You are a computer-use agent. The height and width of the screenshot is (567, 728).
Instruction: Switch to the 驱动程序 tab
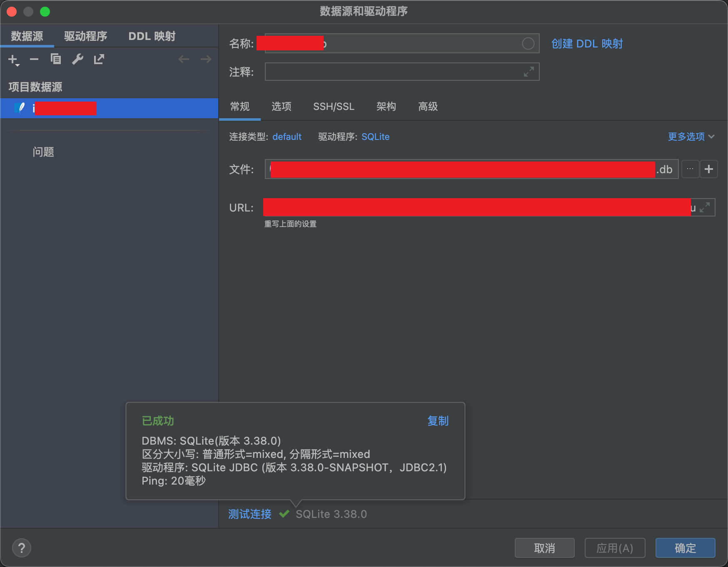point(85,36)
